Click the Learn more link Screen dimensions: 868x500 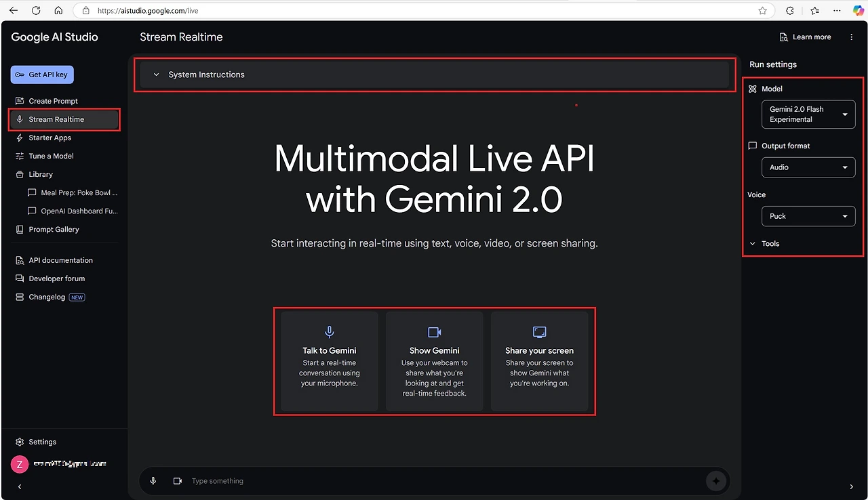(x=806, y=37)
